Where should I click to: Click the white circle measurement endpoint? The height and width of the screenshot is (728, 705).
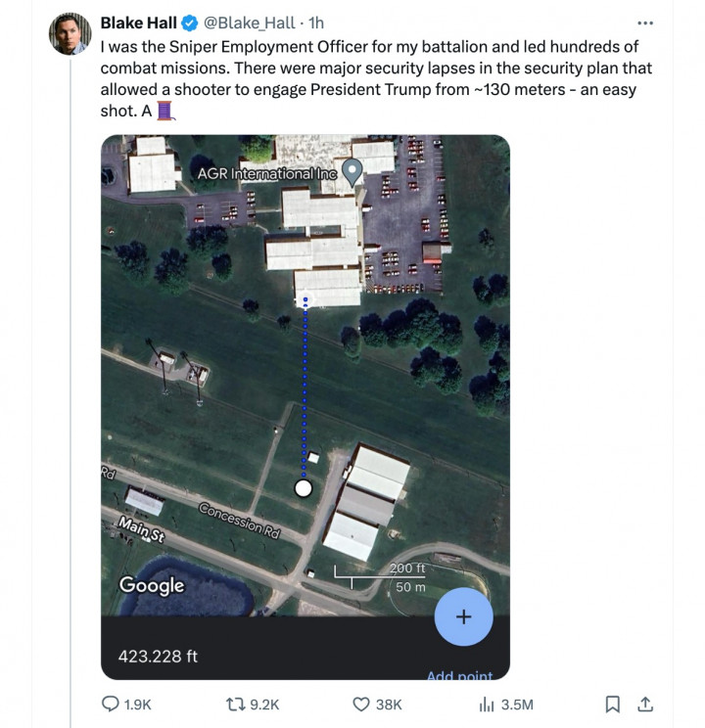304,487
